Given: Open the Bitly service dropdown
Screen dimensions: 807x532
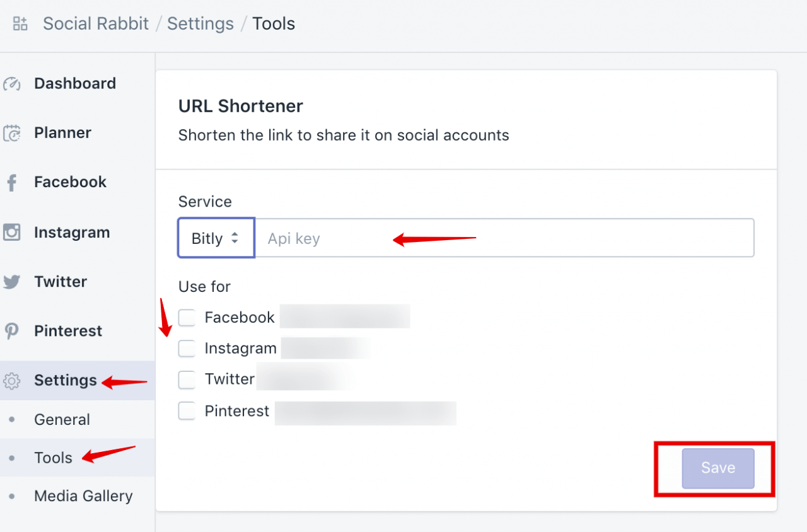Looking at the screenshot, I should tap(216, 238).
